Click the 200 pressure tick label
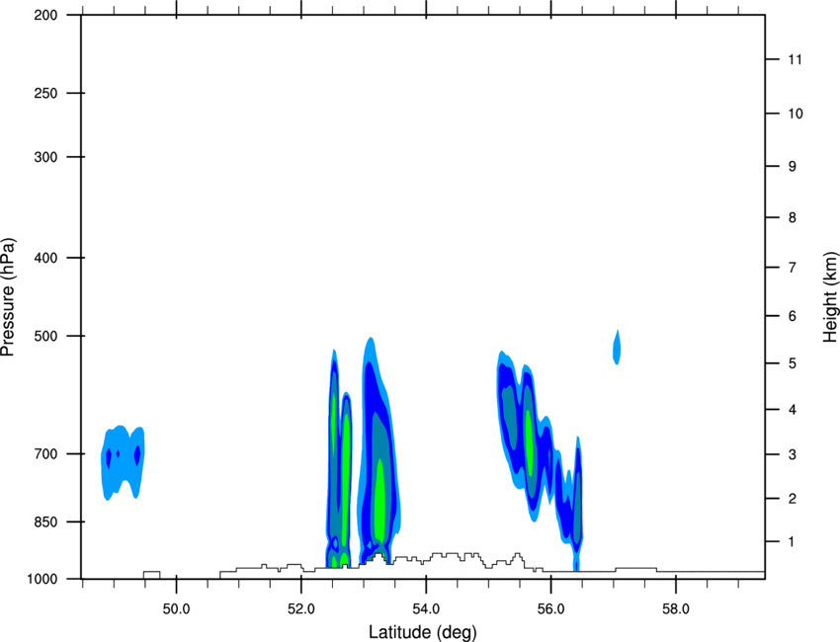The image size is (840, 642). 45,15
